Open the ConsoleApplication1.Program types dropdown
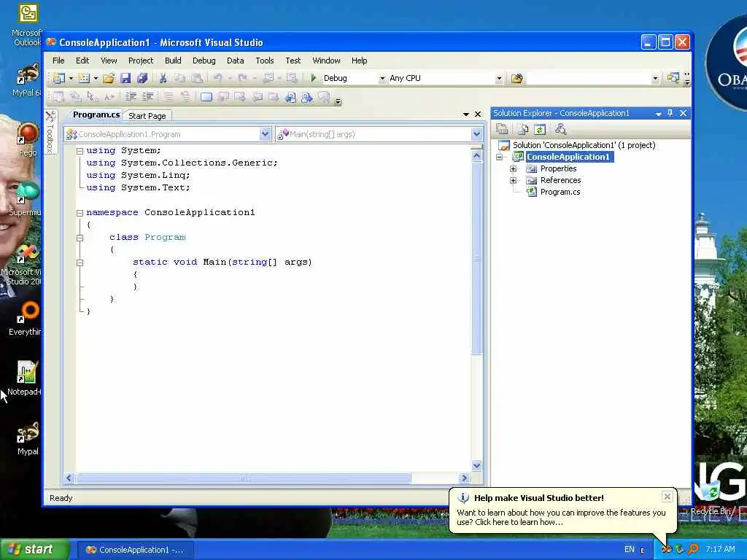The height and width of the screenshot is (560, 747). click(x=266, y=134)
